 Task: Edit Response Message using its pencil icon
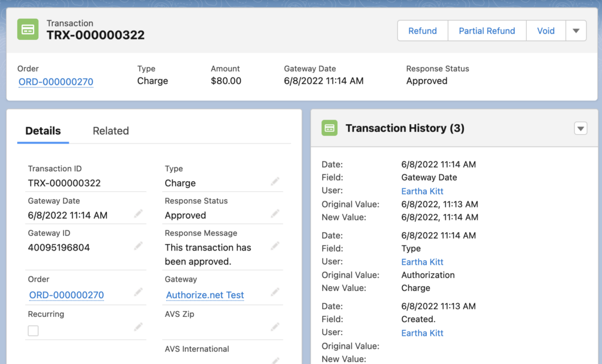pos(275,246)
